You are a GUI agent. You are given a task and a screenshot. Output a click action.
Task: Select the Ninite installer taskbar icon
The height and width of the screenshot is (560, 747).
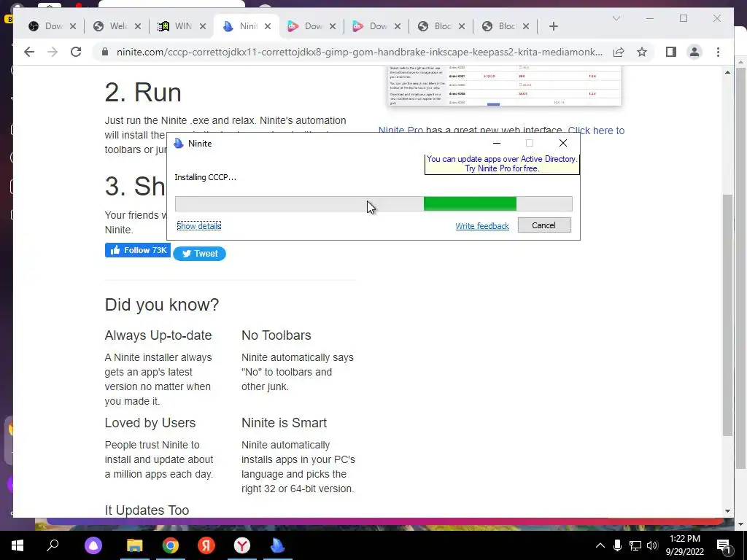pyautogui.click(x=278, y=545)
